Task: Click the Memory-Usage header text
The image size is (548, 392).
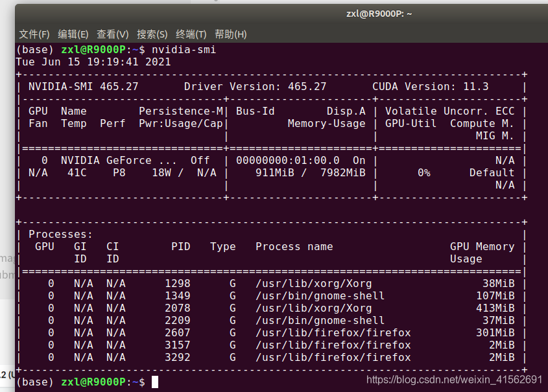Action: (326, 124)
